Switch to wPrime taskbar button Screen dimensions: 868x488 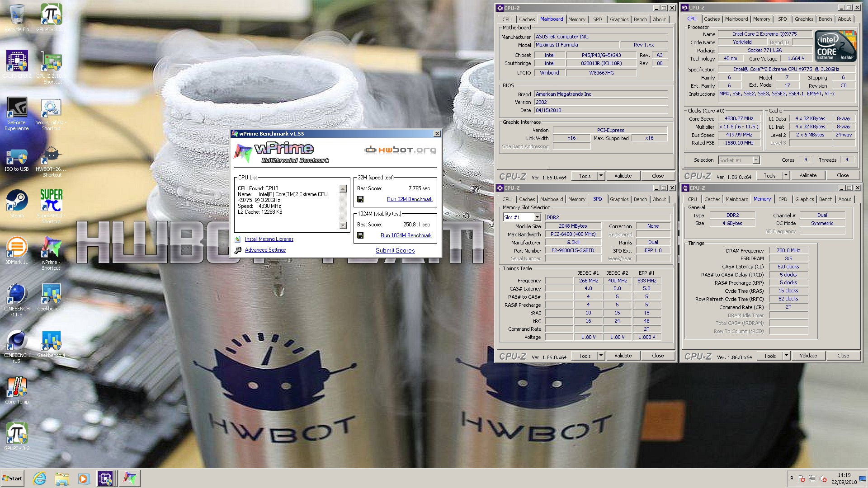pos(130,479)
